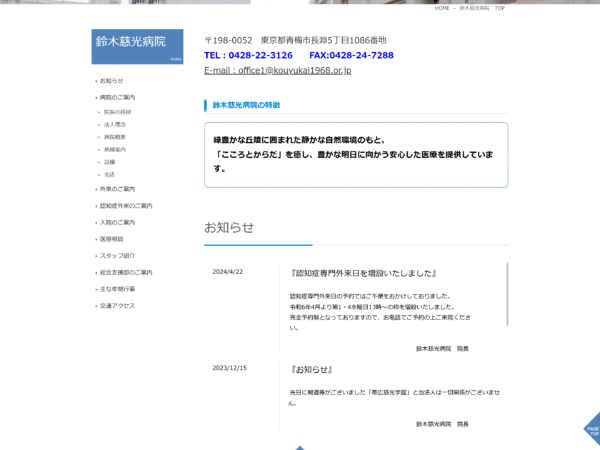Click the large お知らせ section heading
The width and height of the screenshot is (600, 450).
coord(229,227)
